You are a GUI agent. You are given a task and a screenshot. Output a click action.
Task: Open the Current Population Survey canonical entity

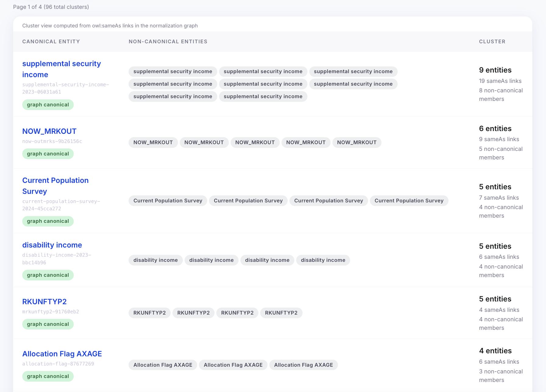pyautogui.click(x=55, y=186)
